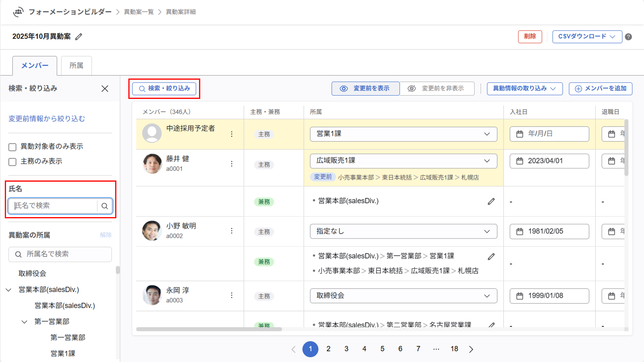Enable 異動対象者のみ表示 checkbox
The image size is (644, 362).
point(12,147)
